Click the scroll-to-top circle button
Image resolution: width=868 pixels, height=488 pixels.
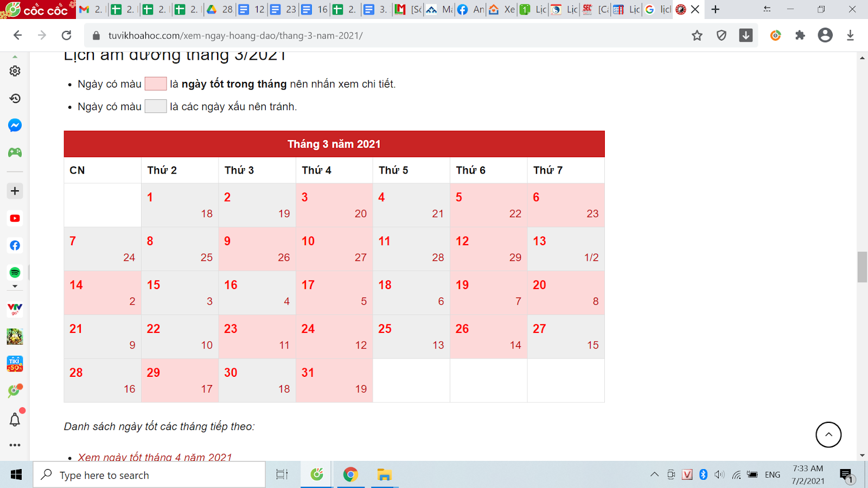click(828, 434)
